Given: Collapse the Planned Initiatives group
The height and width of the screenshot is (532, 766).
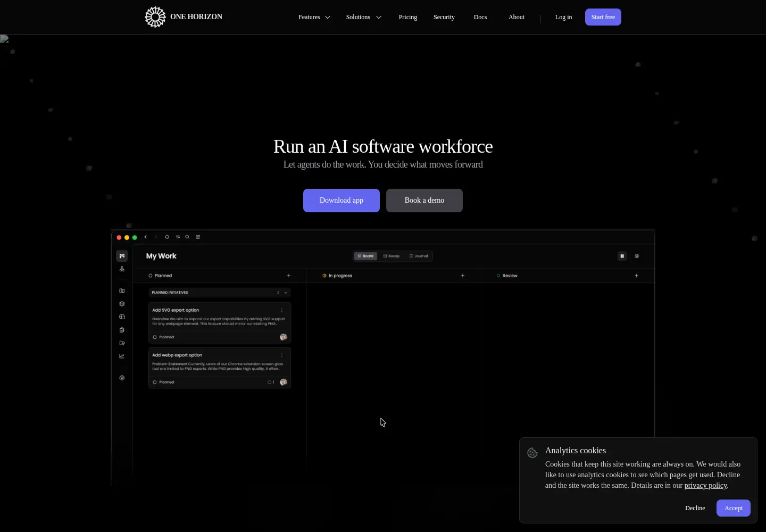Looking at the screenshot, I should pyautogui.click(x=286, y=293).
